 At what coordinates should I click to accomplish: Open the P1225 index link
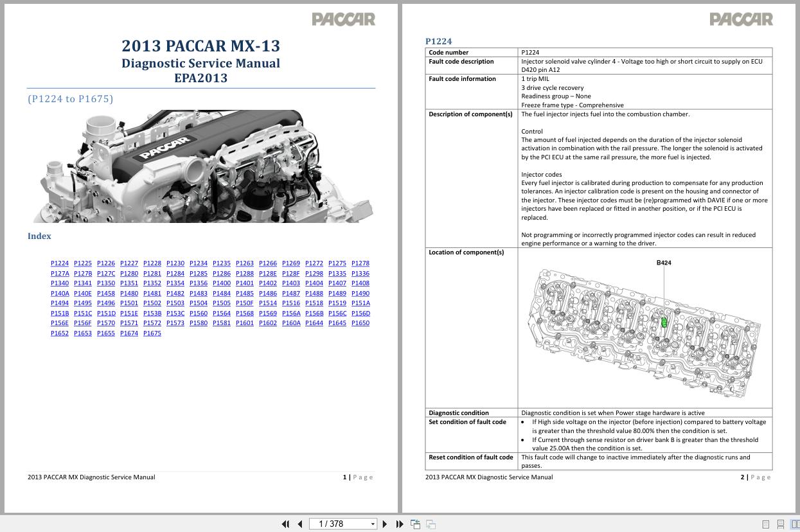(x=83, y=263)
